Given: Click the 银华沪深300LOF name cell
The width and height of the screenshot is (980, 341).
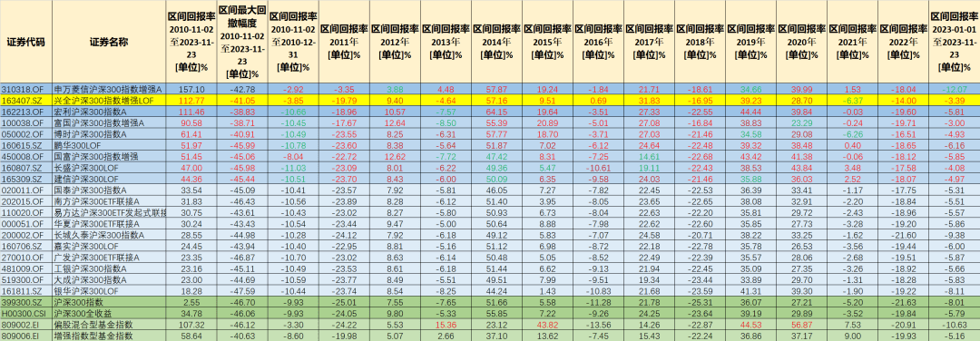Looking at the screenshot, I should click(110, 290).
